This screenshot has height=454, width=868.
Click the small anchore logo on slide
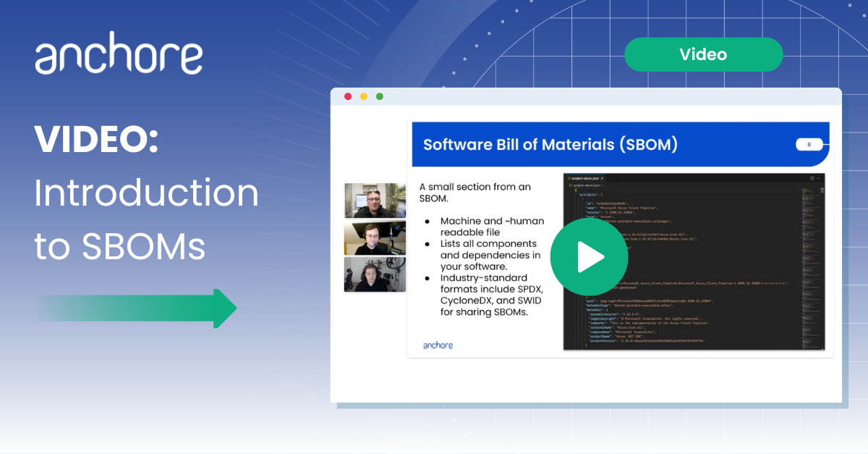(438, 345)
